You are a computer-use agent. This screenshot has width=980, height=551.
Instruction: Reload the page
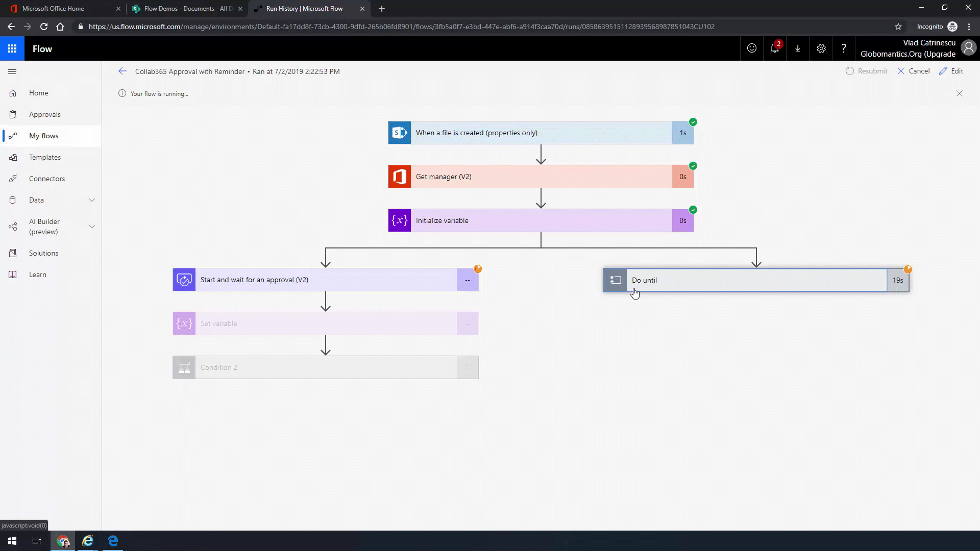[44, 27]
